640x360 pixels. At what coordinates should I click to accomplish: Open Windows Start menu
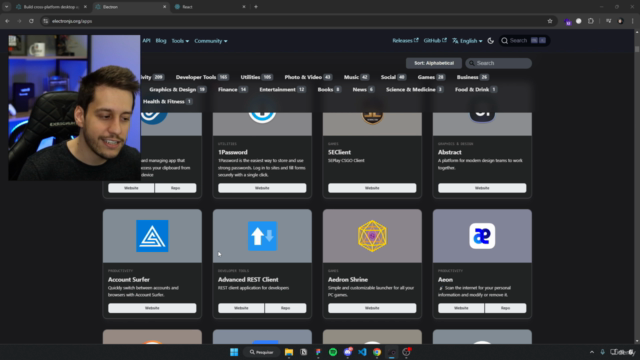coord(234,352)
